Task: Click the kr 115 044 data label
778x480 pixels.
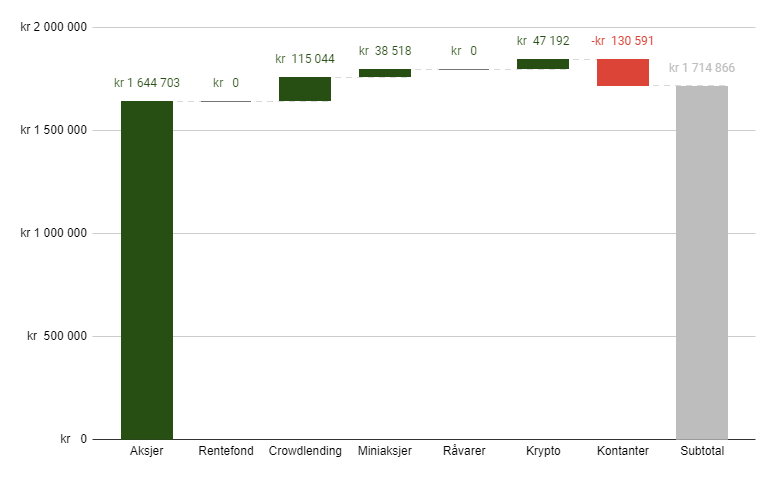Action: [x=305, y=59]
